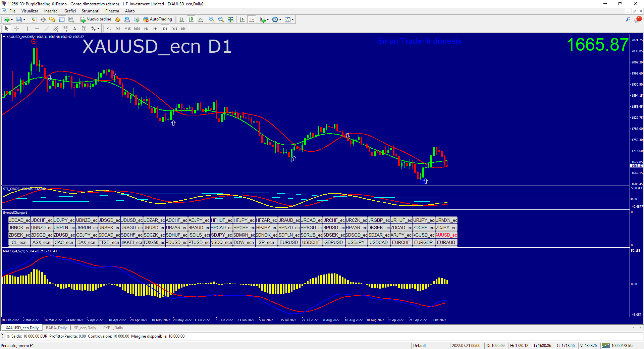Open the New Chart tool
Image resolution: width=644 pixels, height=349 pixels.
pyautogui.click(x=6, y=19)
